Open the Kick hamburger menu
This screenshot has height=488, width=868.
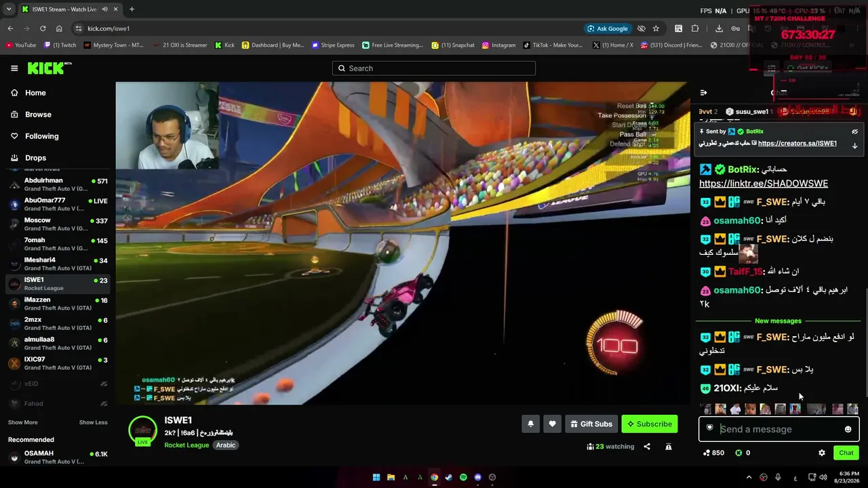tap(14, 68)
